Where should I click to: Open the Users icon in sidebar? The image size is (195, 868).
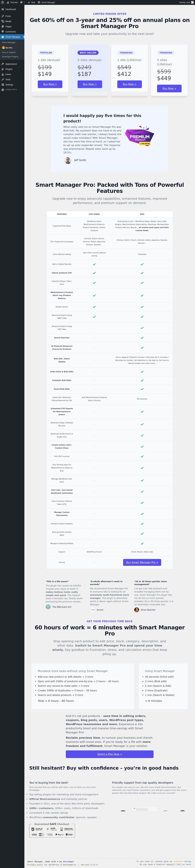click(x=3, y=74)
